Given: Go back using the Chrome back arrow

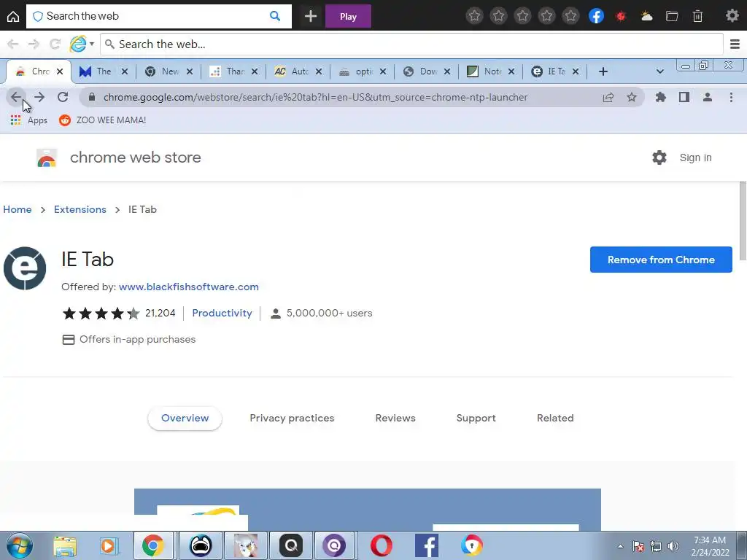Looking at the screenshot, I should pyautogui.click(x=16, y=97).
